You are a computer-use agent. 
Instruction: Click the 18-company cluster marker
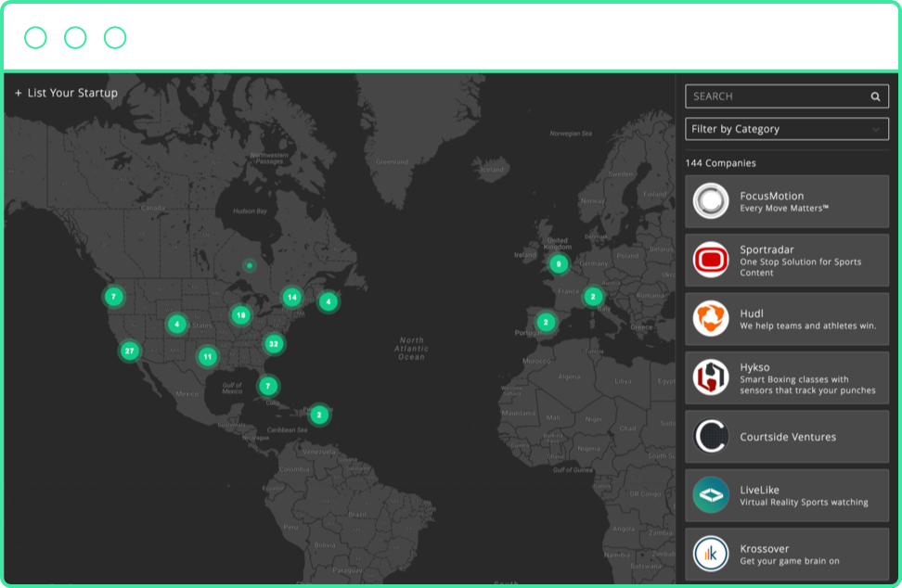(241, 315)
